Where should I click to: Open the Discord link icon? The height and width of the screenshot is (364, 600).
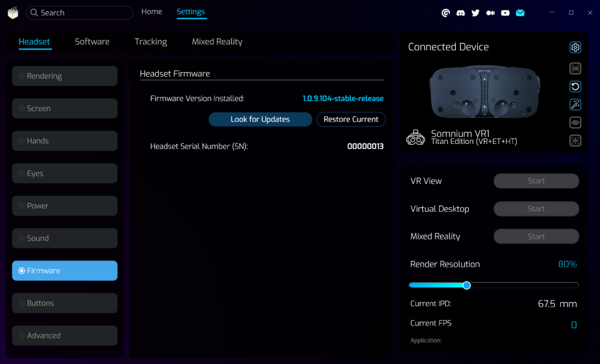[x=461, y=13]
